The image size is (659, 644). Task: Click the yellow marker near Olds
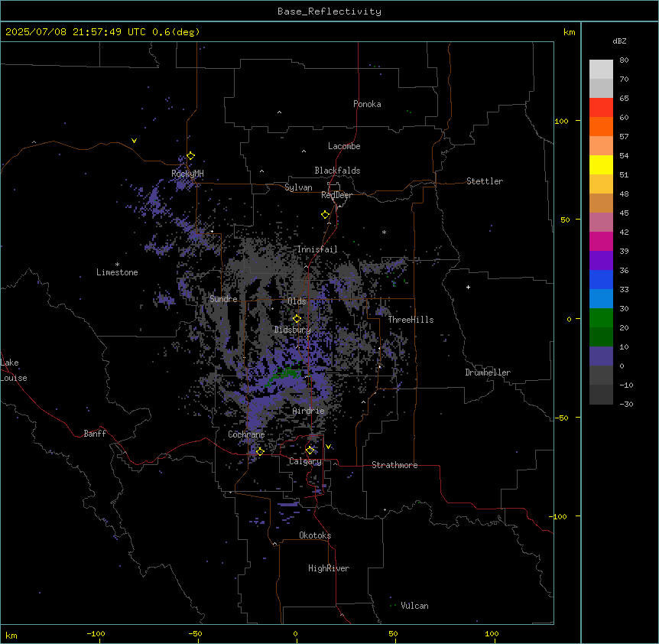pos(297,318)
